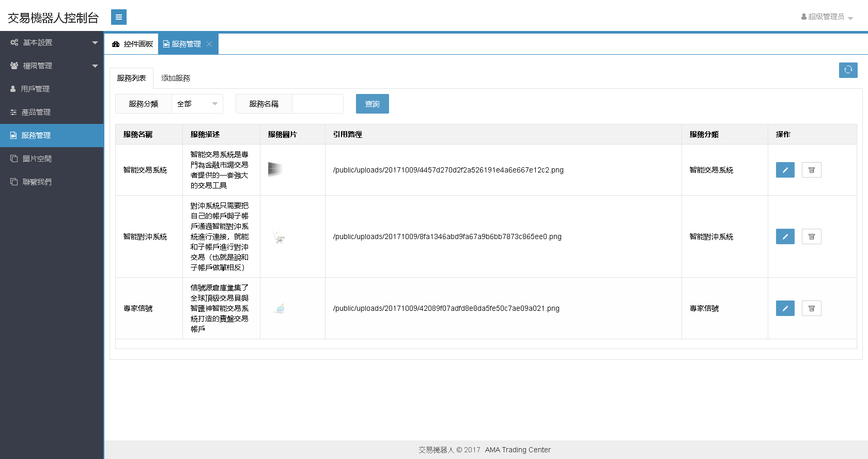Screen dimensions: 868x459
Task: Open the 智能交易系統 service image thumbnail
Action: pyautogui.click(x=275, y=169)
